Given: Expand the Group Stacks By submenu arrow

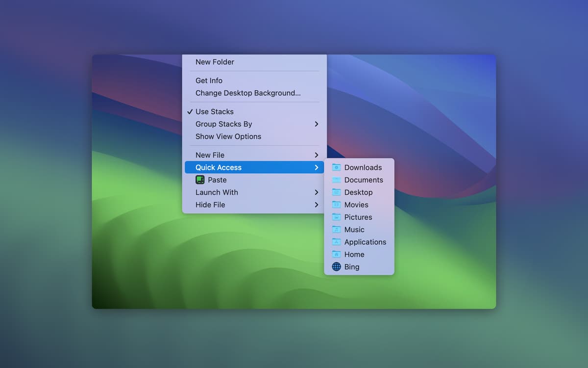Looking at the screenshot, I should click(317, 124).
